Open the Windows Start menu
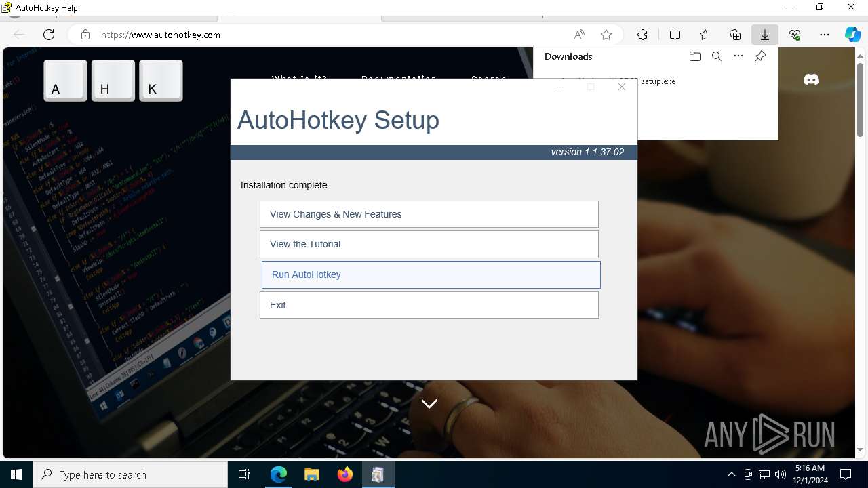Image resolution: width=868 pixels, height=488 pixels. 16,474
